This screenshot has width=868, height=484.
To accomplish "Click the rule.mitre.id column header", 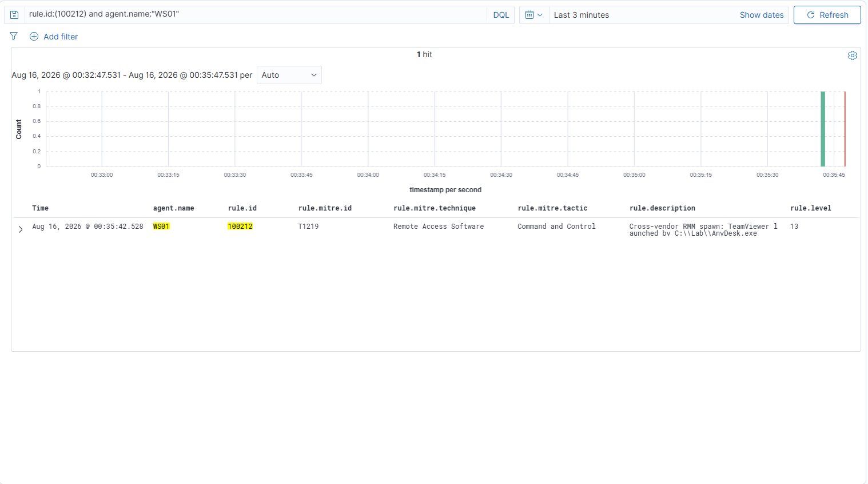I will (325, 208).
